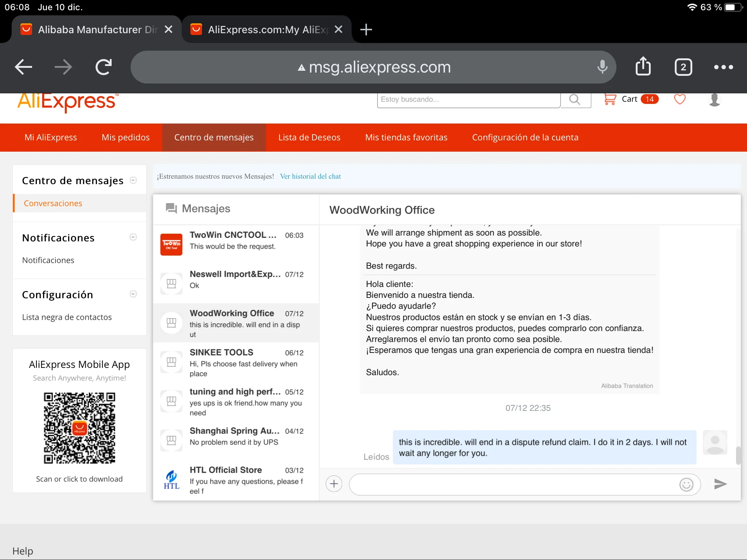The image size is (747, 560).
Task: Click the search magnifier icon
Action: 575,100
